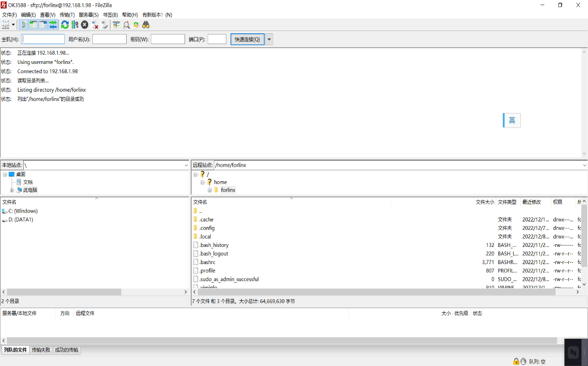588x366 pixels.
Task: Open the 帮助(H) menu
Action: click(x=130, y=15)
